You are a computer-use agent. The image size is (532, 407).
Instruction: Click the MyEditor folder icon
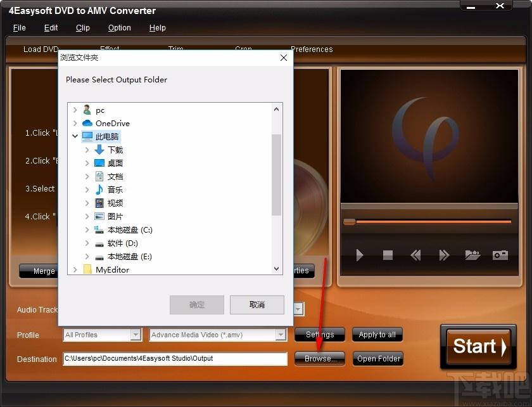click(x=87, y=269)
